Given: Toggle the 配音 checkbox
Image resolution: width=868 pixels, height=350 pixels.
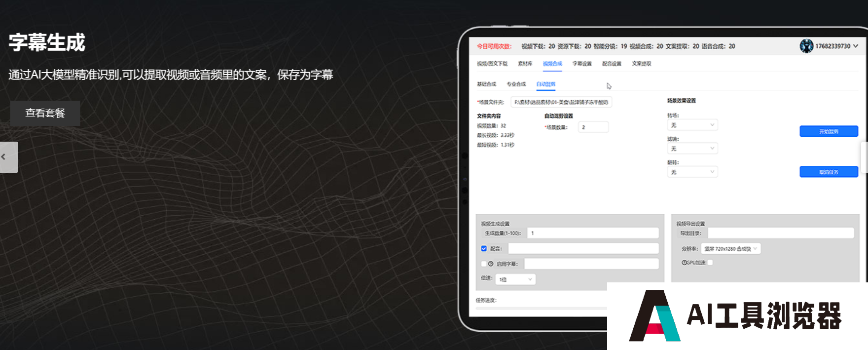Looking at the screenshot, I should coord(484,248).
